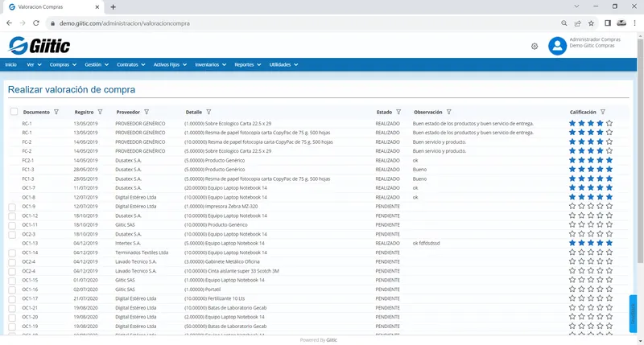Screen dimensions: 644x345
Task: Click the page vertical scrollbar
Action: 640,151
